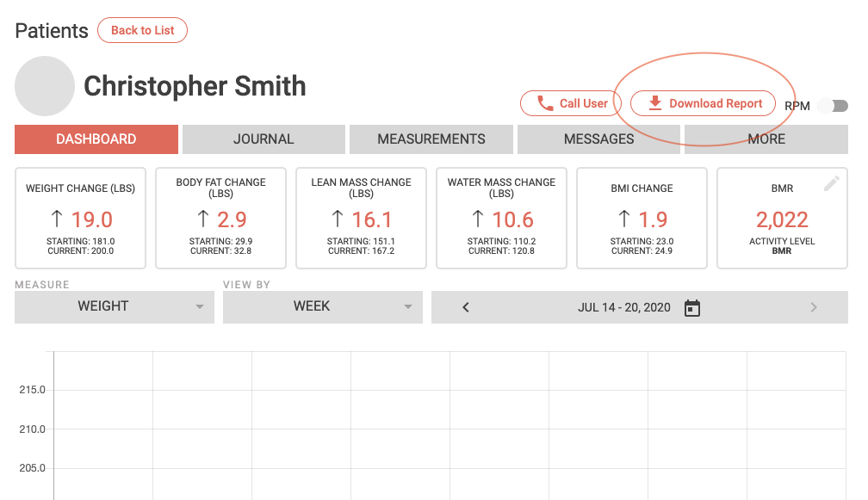Screen dimensions: 868x500
Task: Toggle the RPM switch
Action: tap(833, 106)
